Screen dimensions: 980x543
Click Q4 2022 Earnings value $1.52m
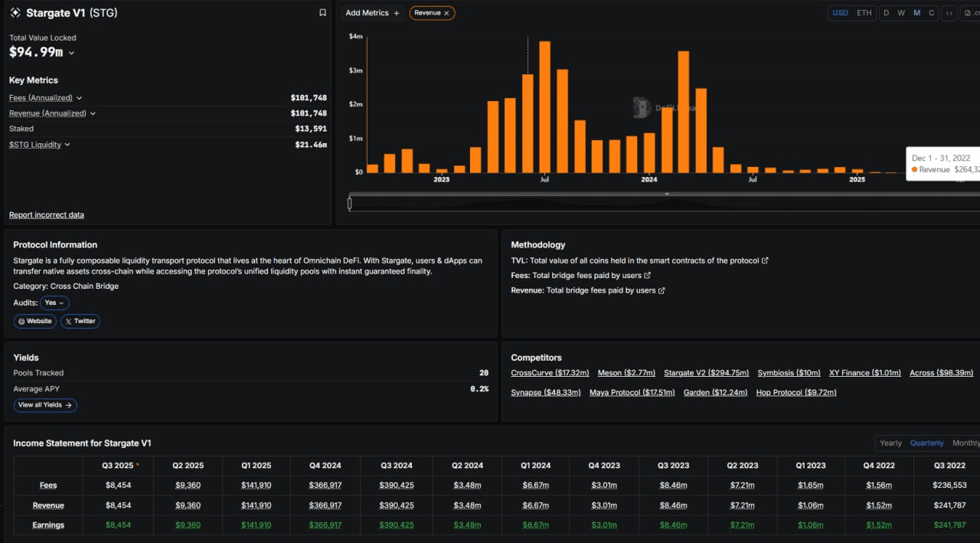(880, 525)
